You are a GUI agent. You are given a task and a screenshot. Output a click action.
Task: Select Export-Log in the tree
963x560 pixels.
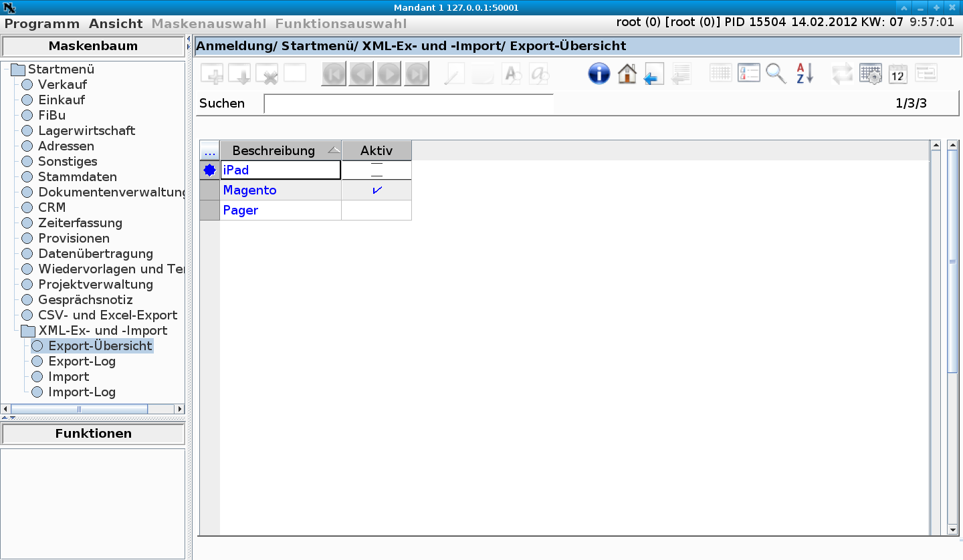82,362
